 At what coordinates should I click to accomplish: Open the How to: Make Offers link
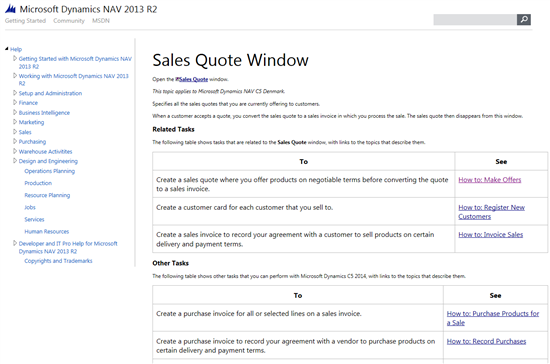(x=490, y=180)
